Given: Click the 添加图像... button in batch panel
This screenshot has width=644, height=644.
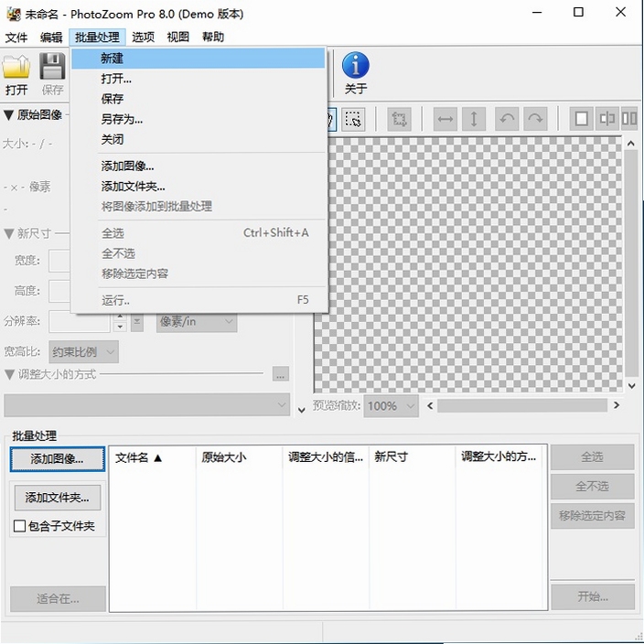Looking at the screenshot, I should coord(58,459).
